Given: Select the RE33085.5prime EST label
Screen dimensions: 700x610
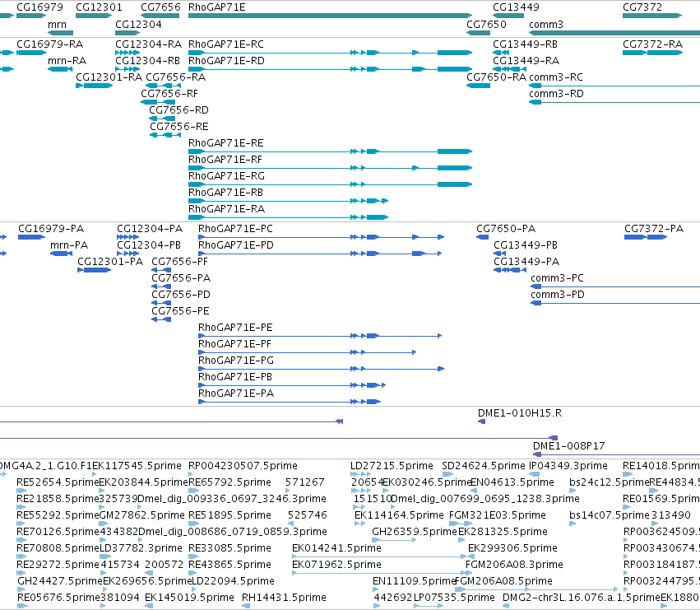Looking at the screenshot, I should click(x=229, y=548).
